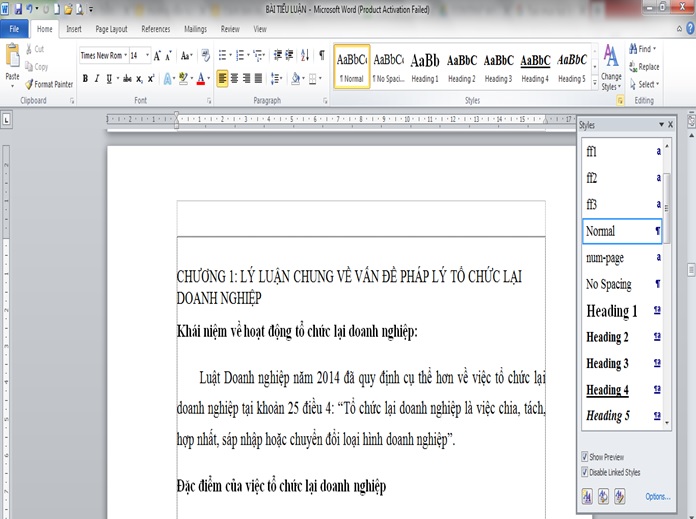
Task: Open the font name dropdown
Action: [x=123, y=55]
